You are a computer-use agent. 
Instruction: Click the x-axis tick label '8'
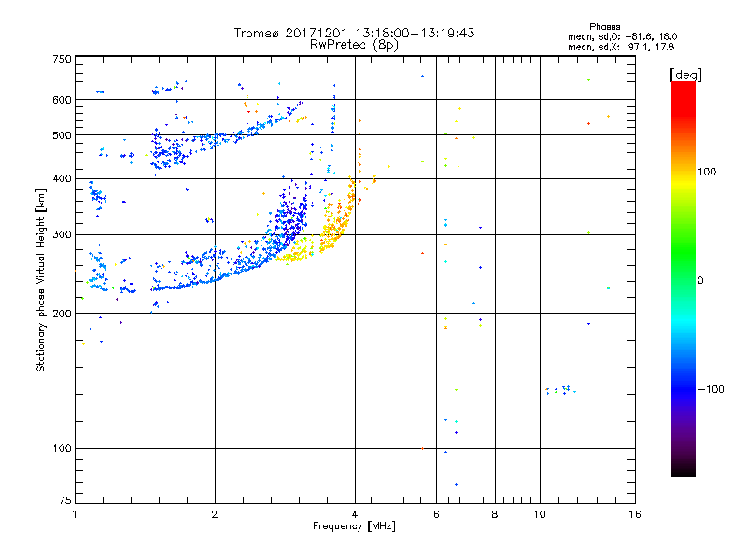[495, 514]
